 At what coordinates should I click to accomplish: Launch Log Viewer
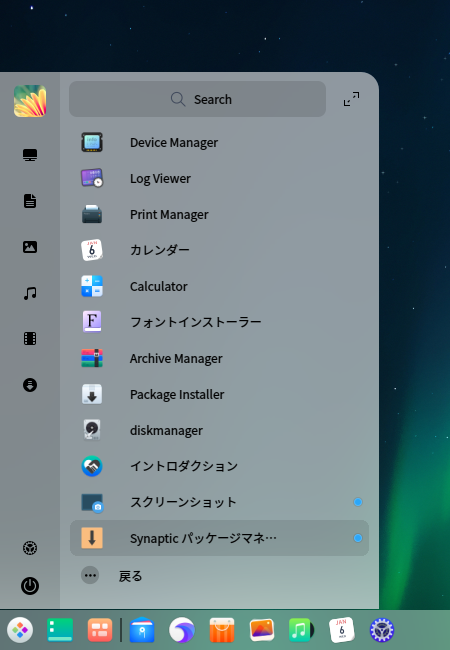click(219, 179)
